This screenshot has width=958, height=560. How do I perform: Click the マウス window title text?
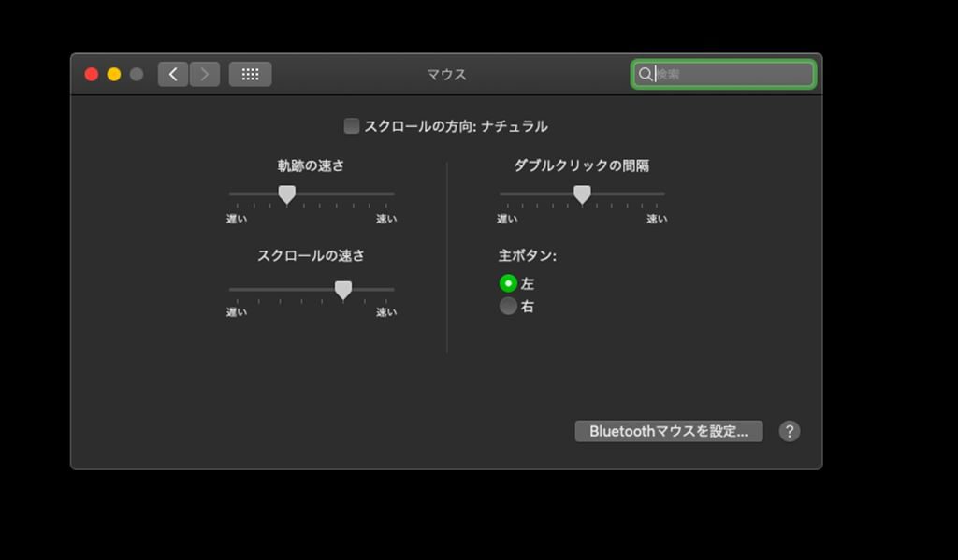446,75
